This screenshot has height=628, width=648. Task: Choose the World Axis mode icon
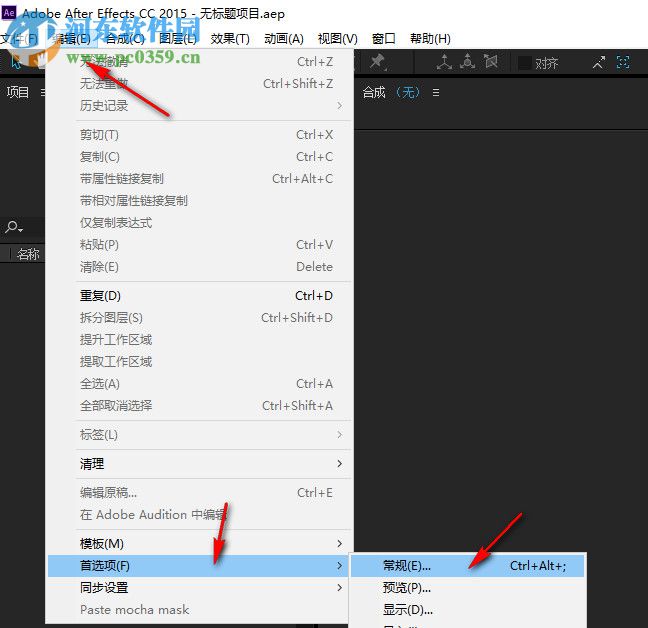467,62
